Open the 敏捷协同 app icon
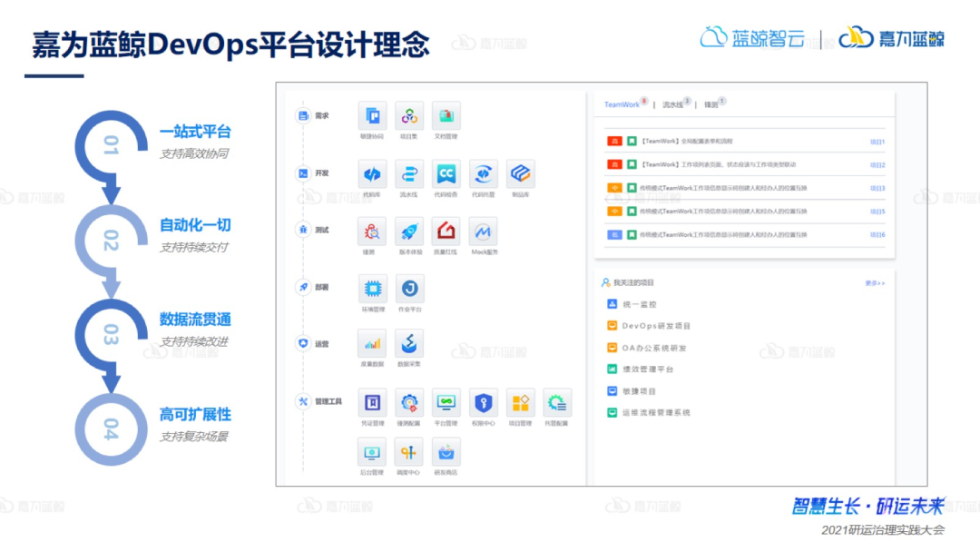Image resolution: width=980 pixels, height=552 pixels. (x=372, y=116)
